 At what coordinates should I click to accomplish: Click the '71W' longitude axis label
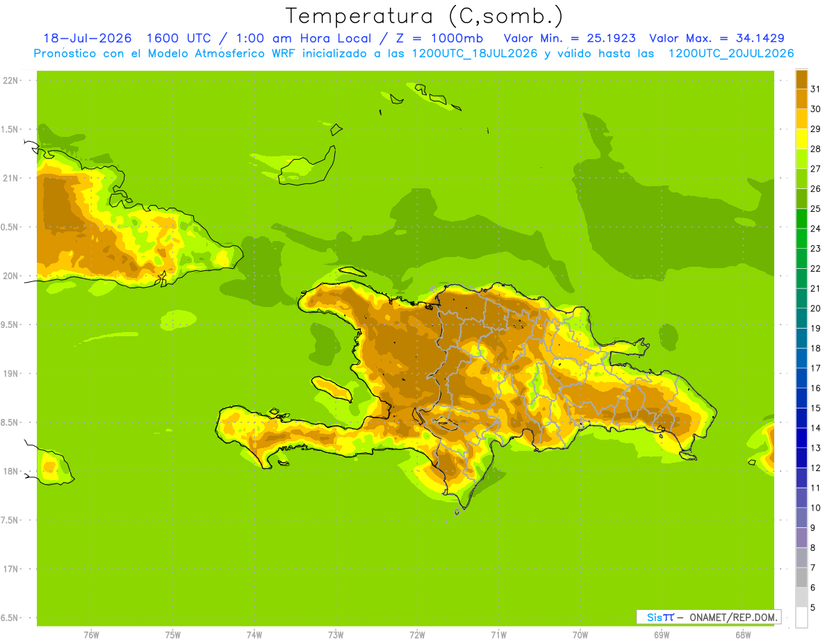(498, 634)
